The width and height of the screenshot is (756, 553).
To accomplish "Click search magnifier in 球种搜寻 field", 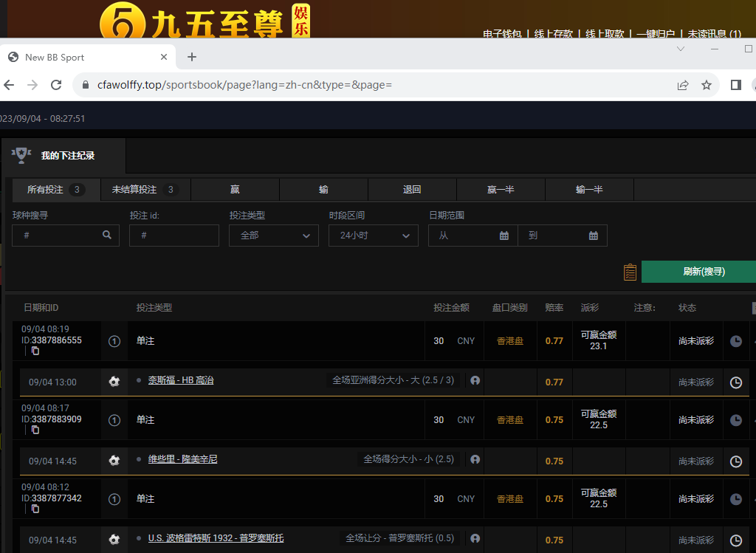I will (107, 235).
